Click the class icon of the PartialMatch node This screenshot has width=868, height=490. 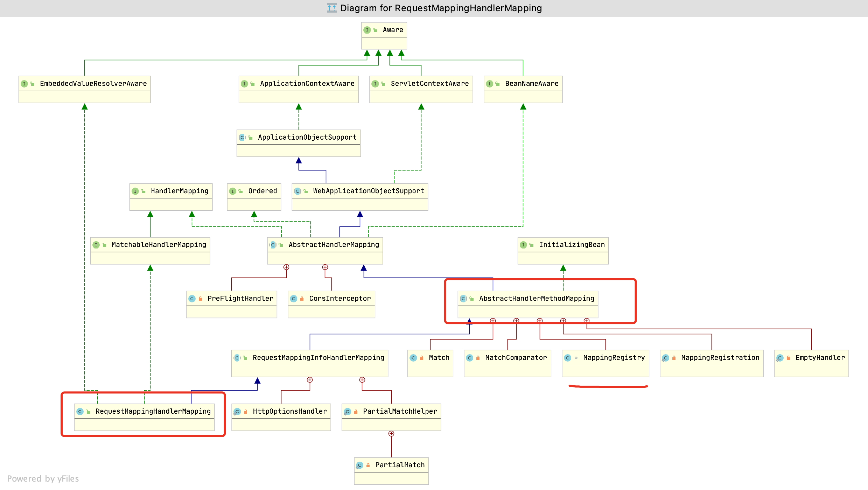[359, 465]
